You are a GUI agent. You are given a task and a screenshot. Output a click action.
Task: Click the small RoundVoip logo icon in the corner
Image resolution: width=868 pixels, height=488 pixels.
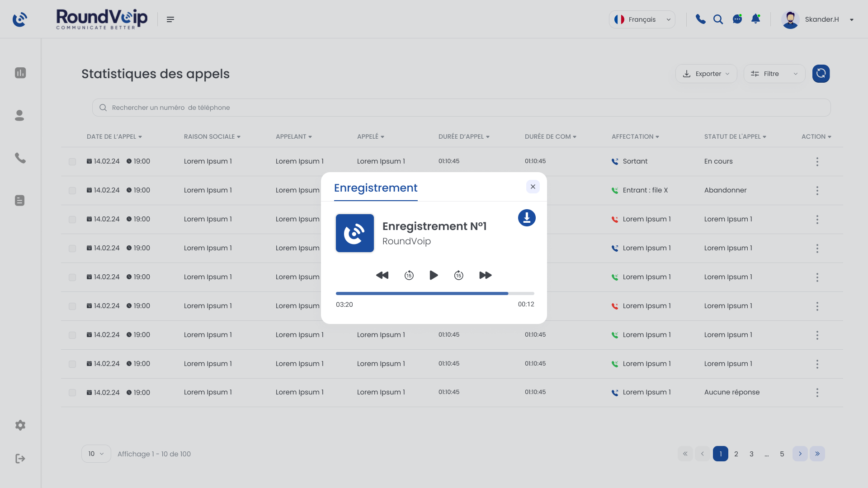[x=20, y=19]
